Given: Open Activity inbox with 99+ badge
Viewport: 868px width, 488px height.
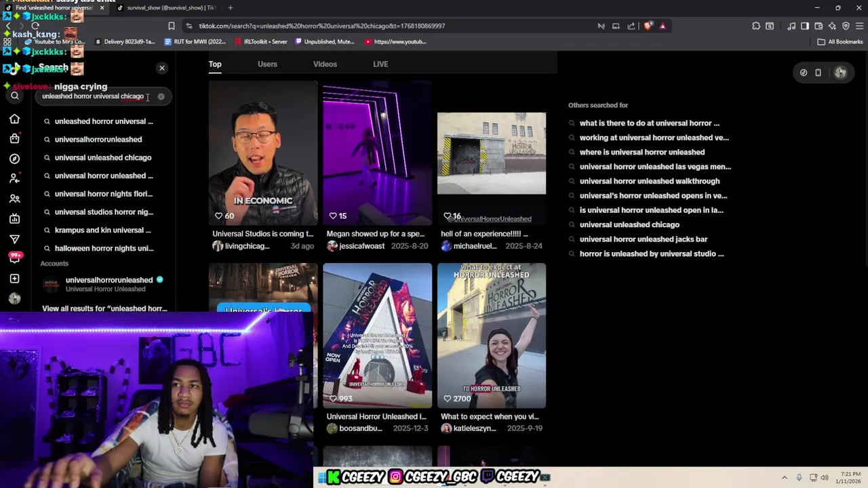Looking at the screenshot, I should [x=14, y=258].
